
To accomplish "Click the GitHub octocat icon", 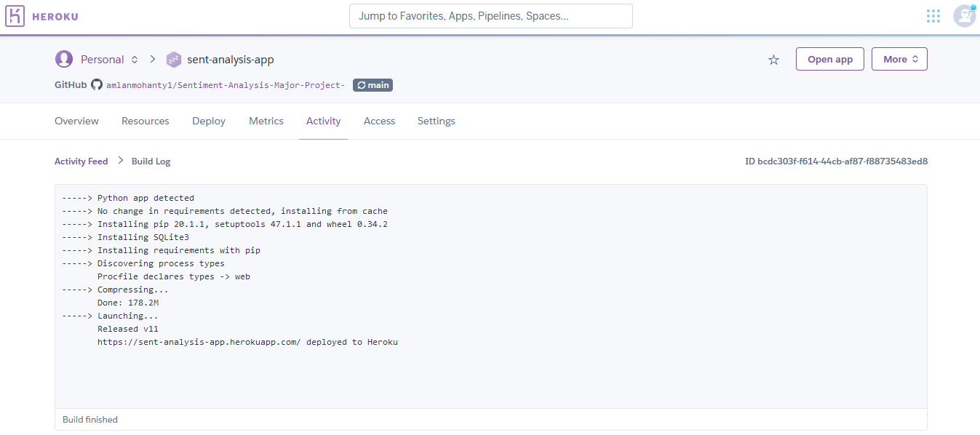I will click(97, 85).
